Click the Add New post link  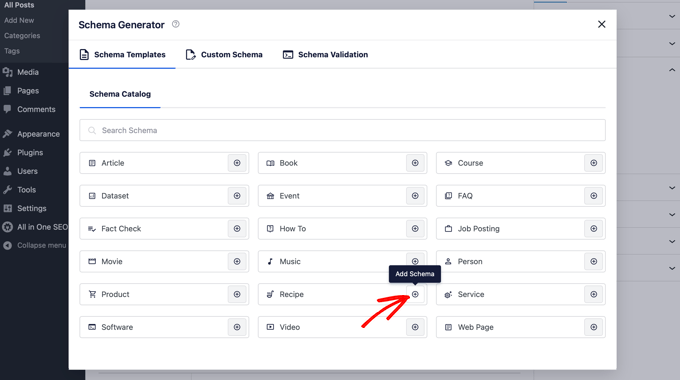(x=19, y=20)
